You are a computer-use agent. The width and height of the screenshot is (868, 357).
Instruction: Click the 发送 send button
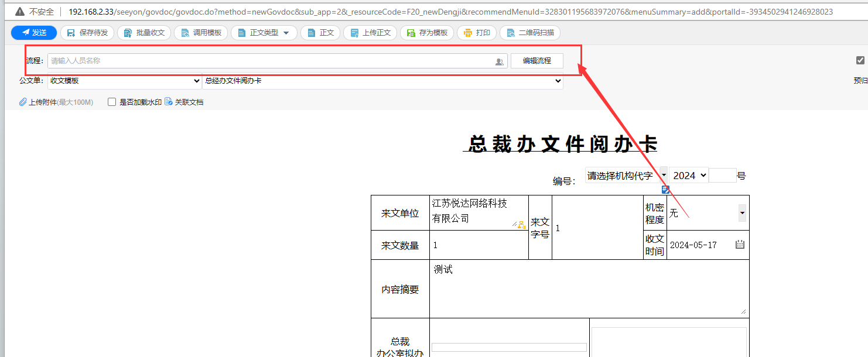point(34,33)
